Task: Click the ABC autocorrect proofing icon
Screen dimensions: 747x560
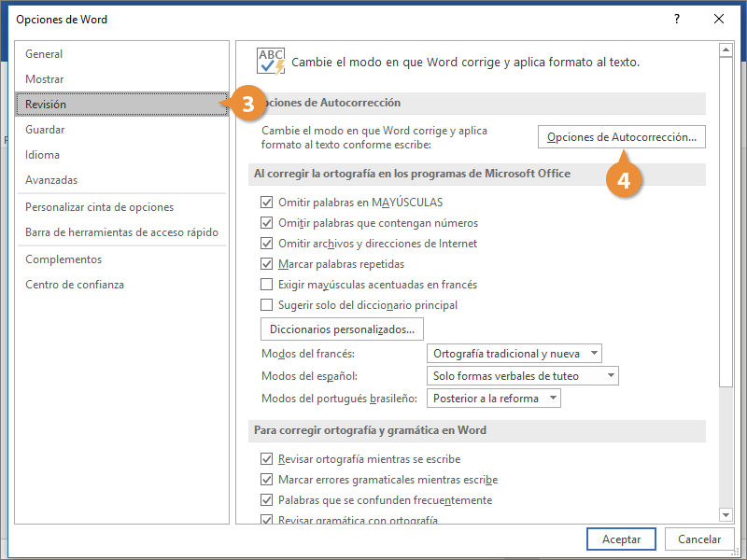Action: pos(271,62)
